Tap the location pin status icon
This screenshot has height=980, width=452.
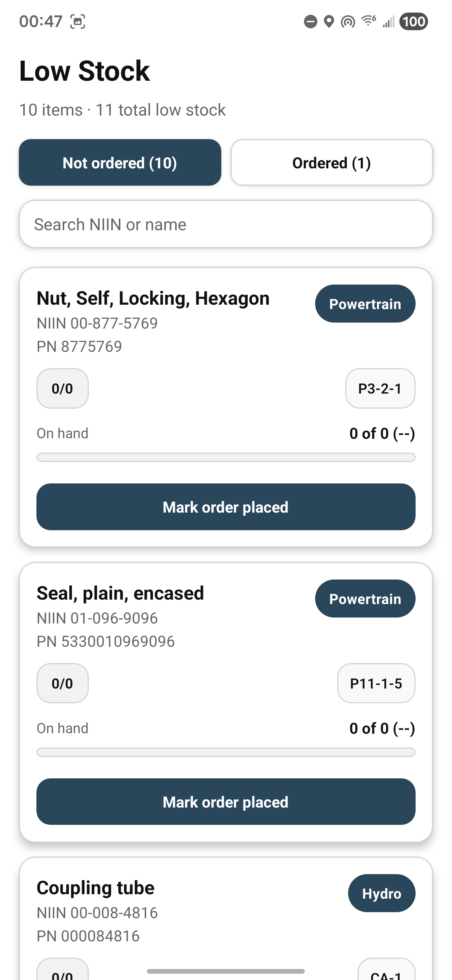click(x=329, y=22)
